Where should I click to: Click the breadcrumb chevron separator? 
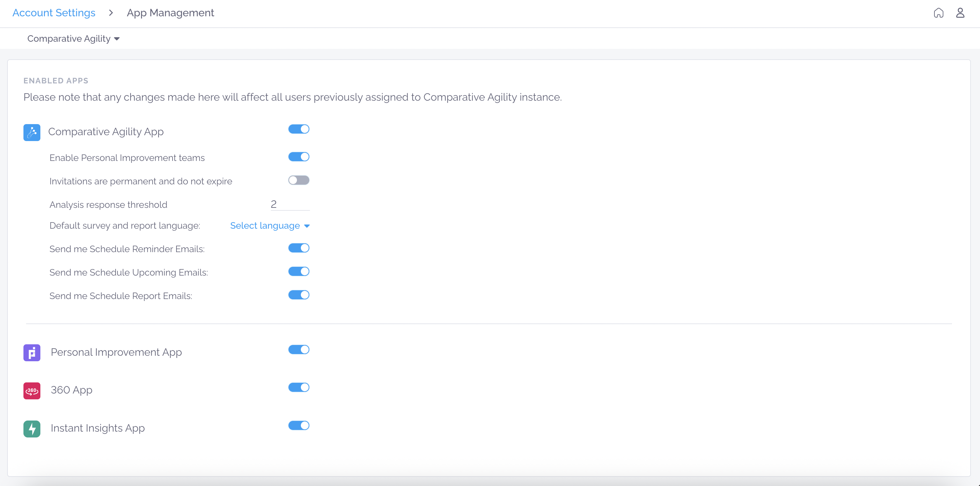pyautogui.click(x=111, y=13)
